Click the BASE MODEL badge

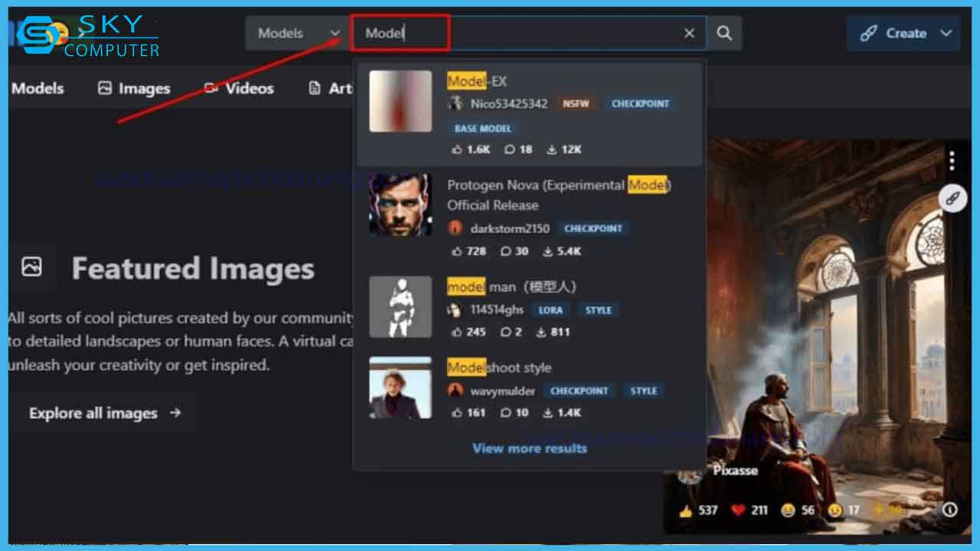click(482, 129)
